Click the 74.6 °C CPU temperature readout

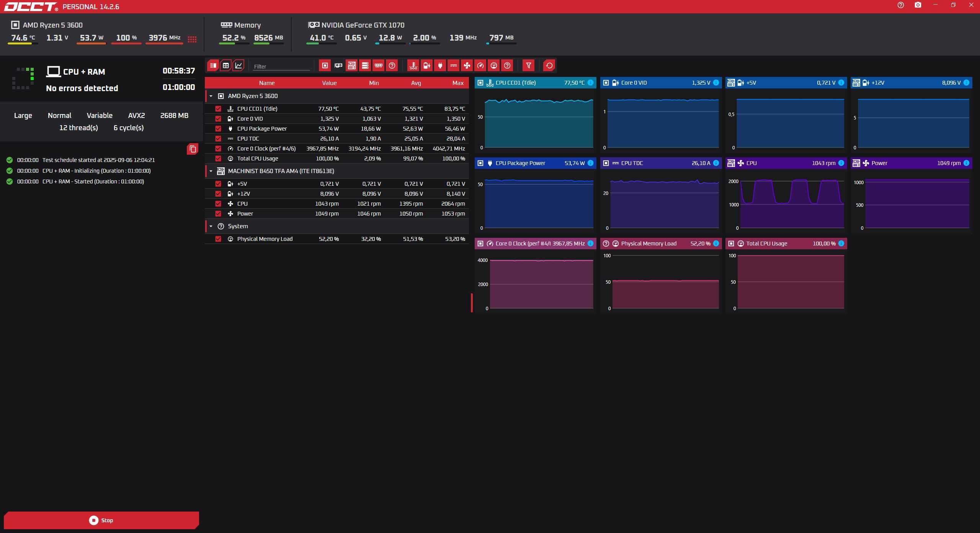[x=23, y=38]
